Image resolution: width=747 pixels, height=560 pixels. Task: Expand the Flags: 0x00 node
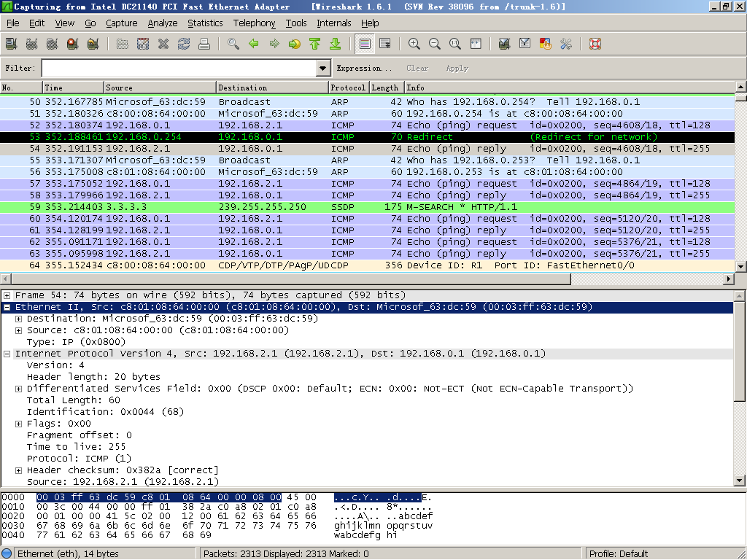(x=18, y=424)
